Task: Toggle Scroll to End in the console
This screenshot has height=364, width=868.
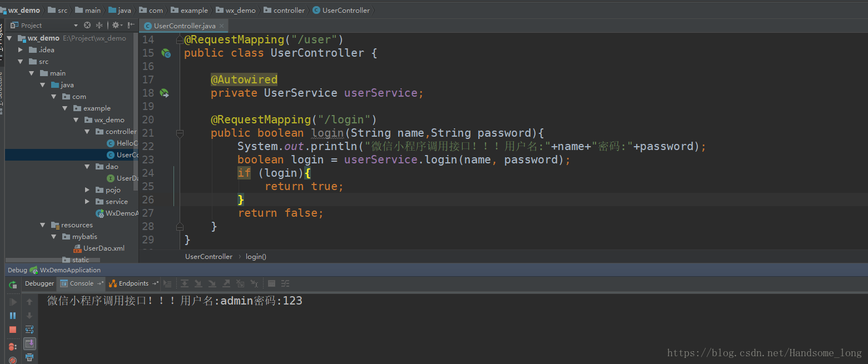Action: 29,343
